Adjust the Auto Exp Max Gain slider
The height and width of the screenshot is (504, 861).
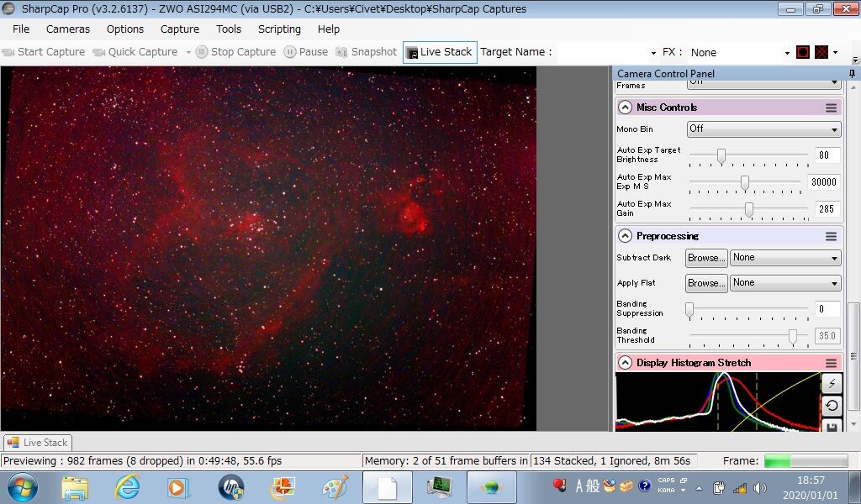point(748,210)
